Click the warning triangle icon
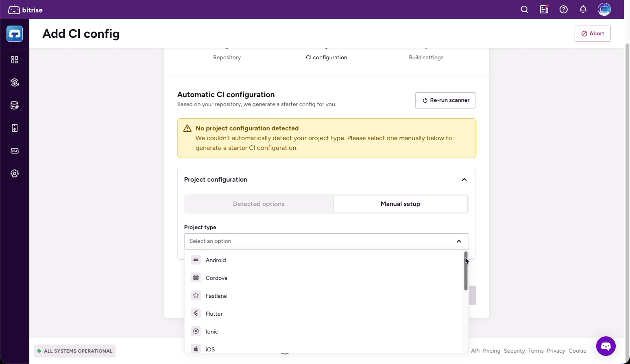Screen dimensions: 630x364 pyautogui.click(x=187, y=128)
